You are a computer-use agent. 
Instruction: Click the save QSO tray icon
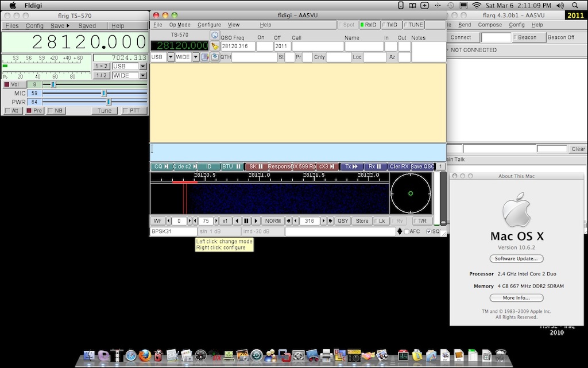[x=215, y=57]
